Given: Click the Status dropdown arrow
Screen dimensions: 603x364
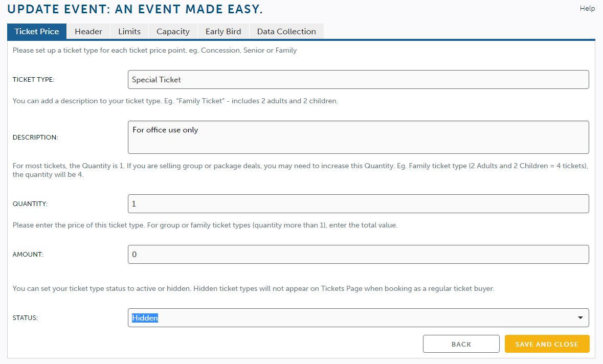Looking at the screenshot, I should (580, 318).
